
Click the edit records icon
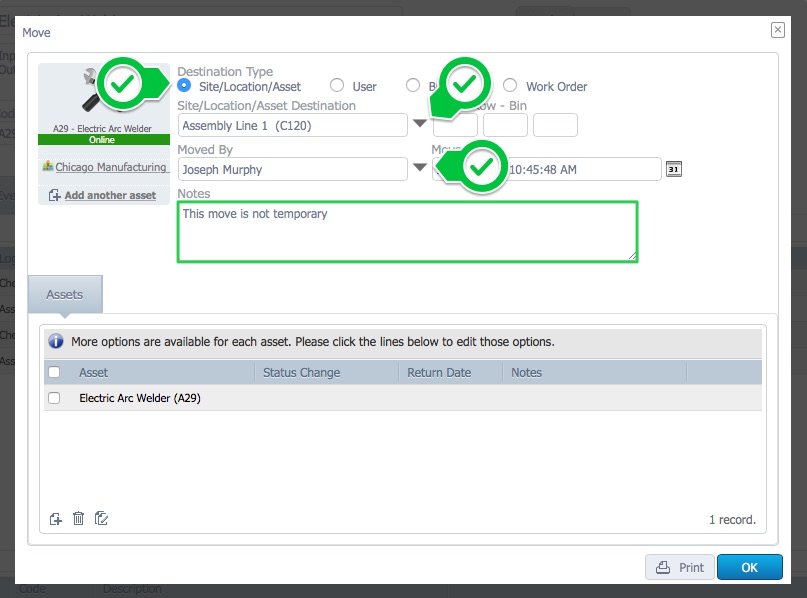101,518
